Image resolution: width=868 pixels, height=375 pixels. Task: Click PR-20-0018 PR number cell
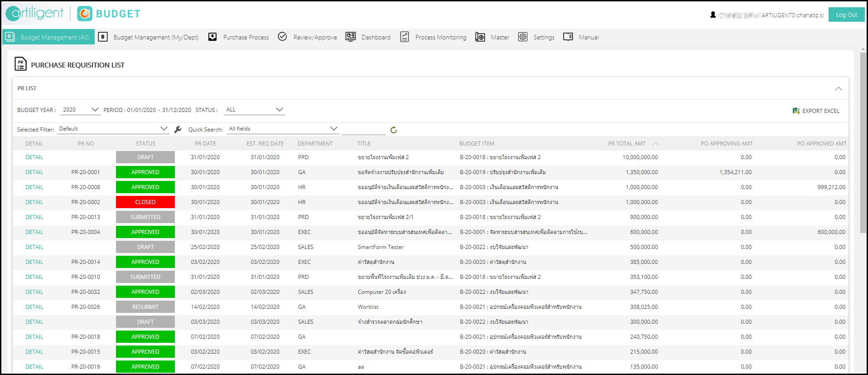(86, 337)
